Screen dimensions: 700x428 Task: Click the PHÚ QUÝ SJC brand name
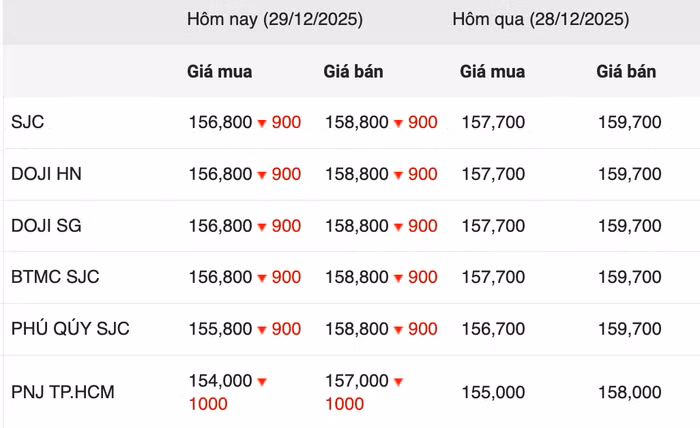(70, 329)
